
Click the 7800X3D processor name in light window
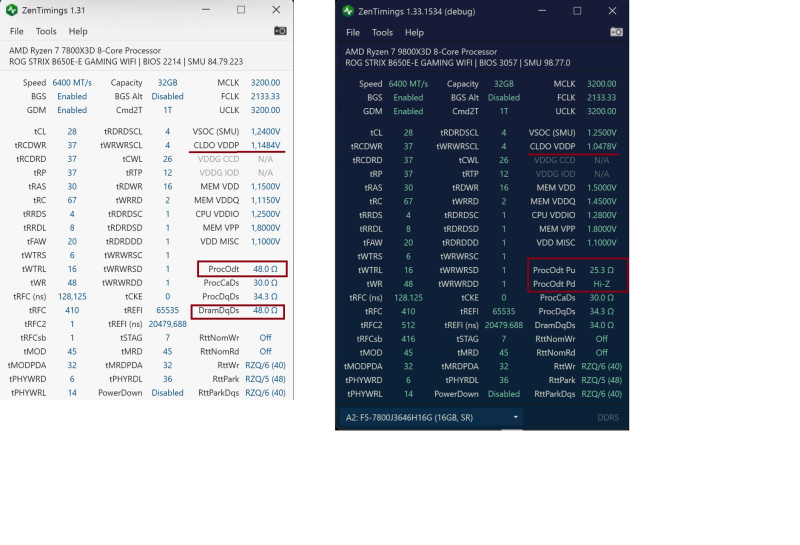coord(85,51)
